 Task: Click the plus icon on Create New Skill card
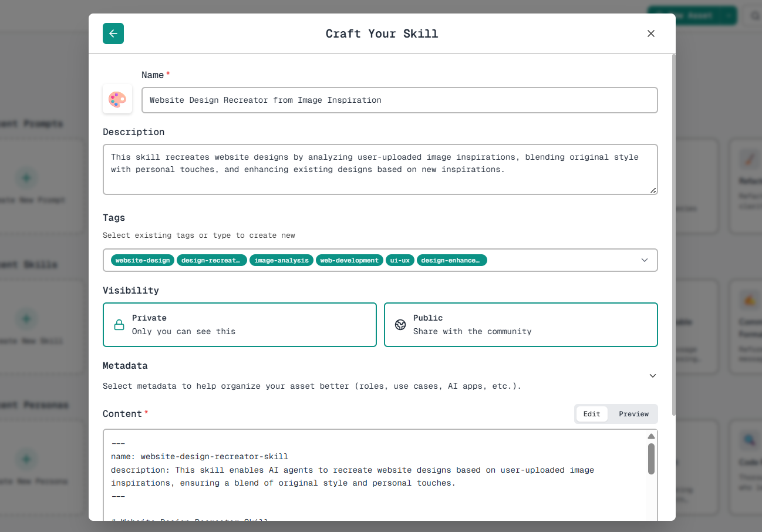click(x=26, y=318)
